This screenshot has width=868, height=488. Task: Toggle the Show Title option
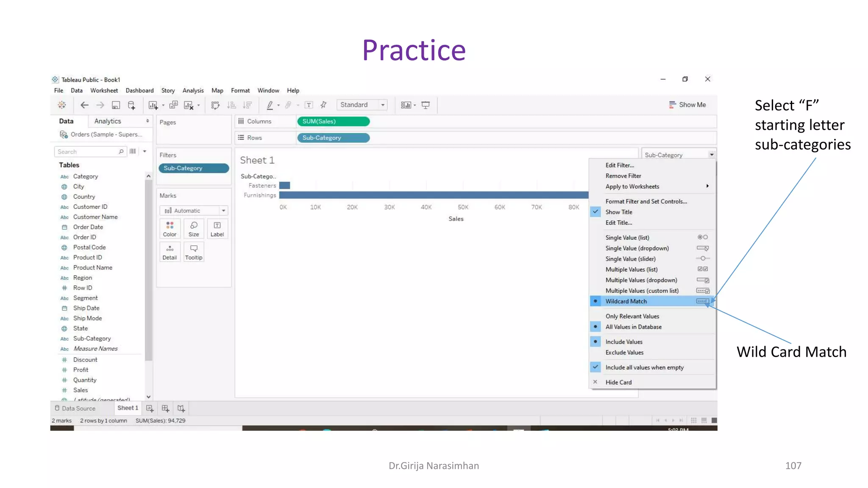(x=618, y=212)
